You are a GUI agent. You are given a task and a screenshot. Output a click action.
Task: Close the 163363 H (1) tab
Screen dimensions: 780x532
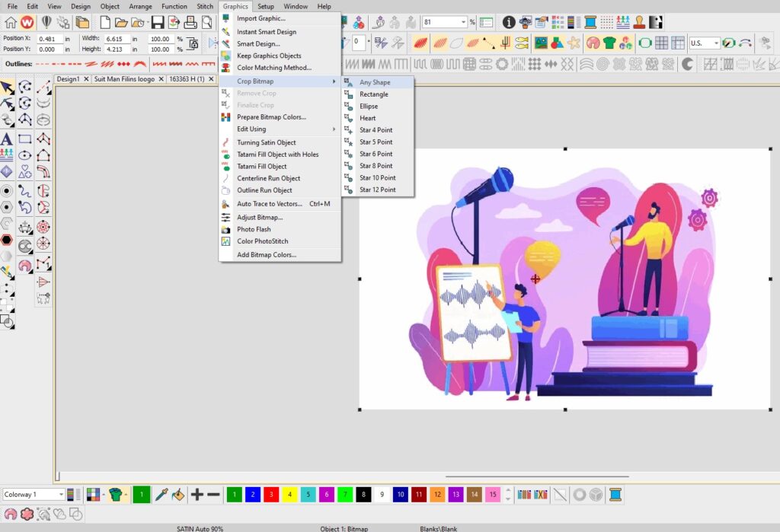click(x=211, y=79)
